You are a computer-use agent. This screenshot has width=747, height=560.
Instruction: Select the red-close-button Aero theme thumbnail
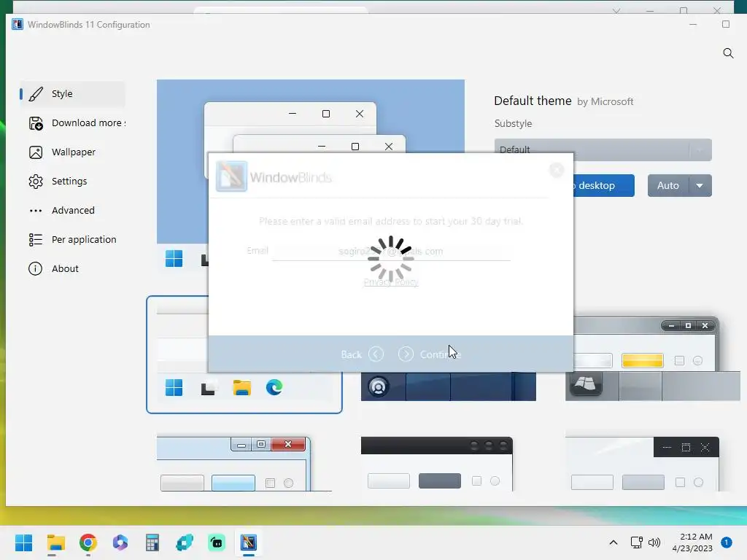(x=244, y=464)
